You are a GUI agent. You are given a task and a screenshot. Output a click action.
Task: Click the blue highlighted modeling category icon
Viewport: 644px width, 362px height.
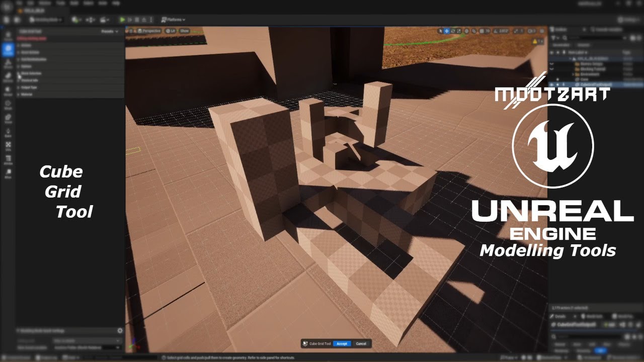(x=8, y=50)
